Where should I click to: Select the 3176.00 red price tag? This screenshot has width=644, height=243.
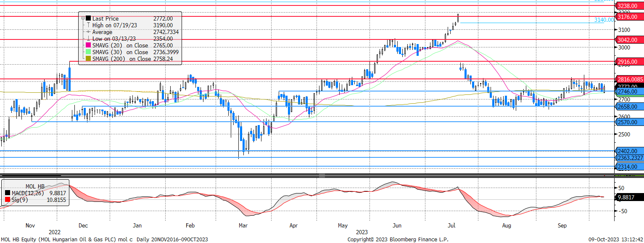pyautogui.click(x=629, y=17)
